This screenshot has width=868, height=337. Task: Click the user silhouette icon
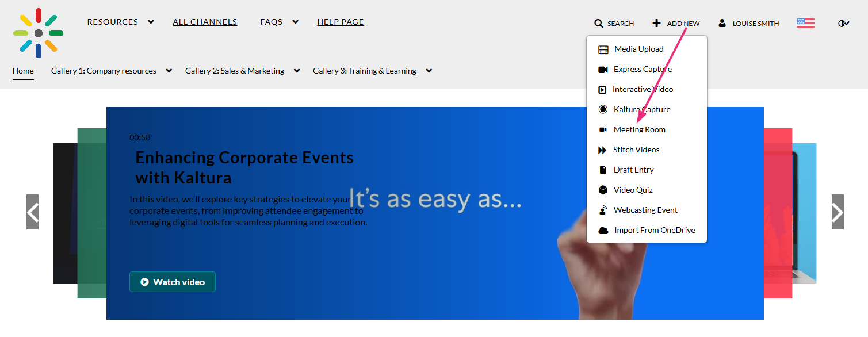(x=722, y=23)
